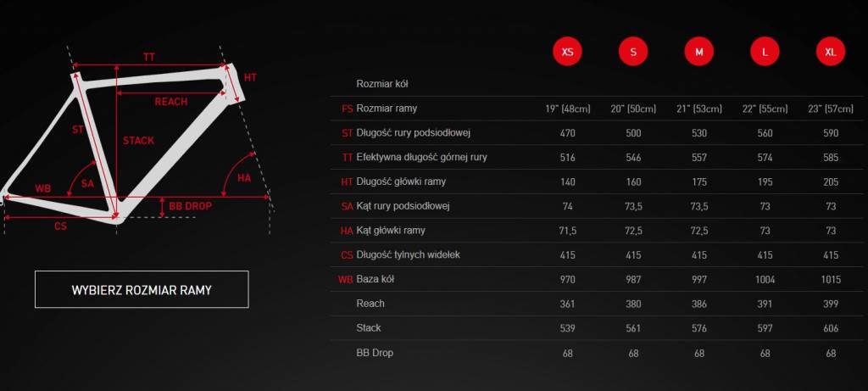Click the Rozmiar kół row label
The image size is (868, 391).
pyautogui.click(x=384, y=84)
